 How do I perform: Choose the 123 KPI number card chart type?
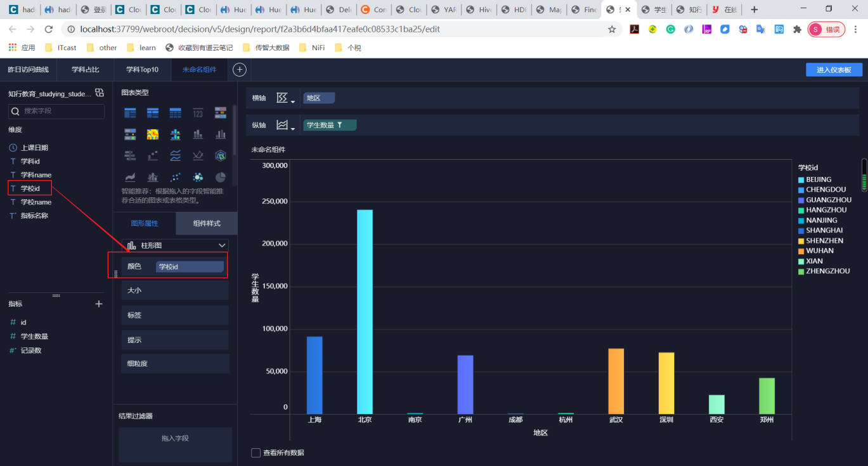point(198,113)
